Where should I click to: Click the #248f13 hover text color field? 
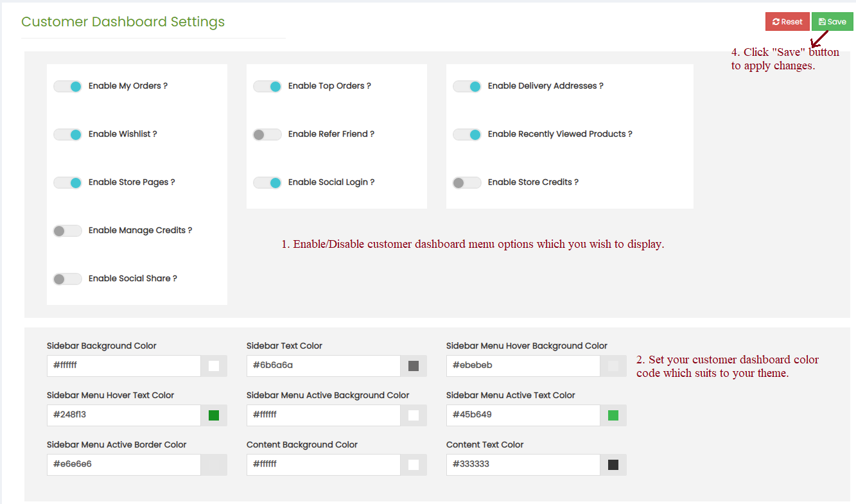point(124,415)
